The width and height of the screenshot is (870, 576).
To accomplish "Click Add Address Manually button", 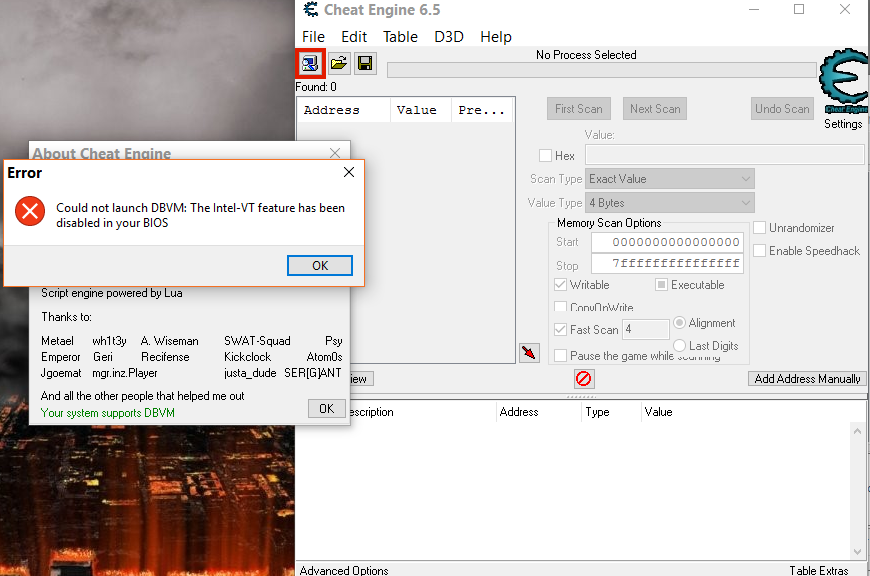I will (807, 378).
